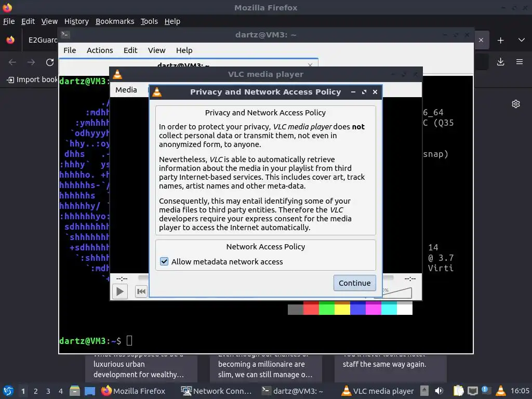Screen dimensions: 532x399
Task: Open the VLC Media menu
Action: pyautogui.click(x=126, y=90)
